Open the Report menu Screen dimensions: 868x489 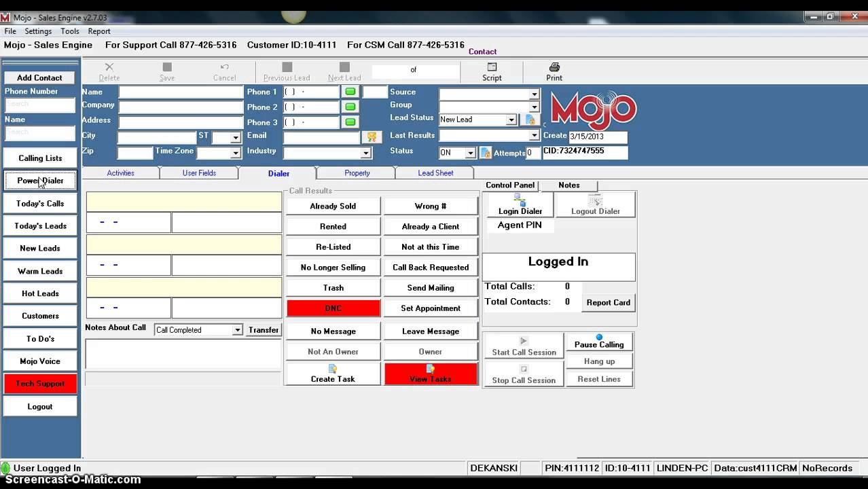pyautogui.click(x=99, y=31)
